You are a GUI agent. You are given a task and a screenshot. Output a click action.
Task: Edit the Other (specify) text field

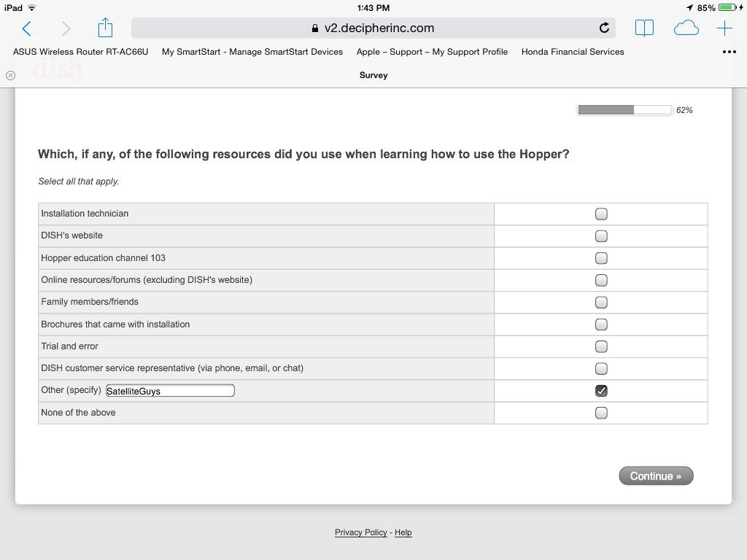[170, 391]
